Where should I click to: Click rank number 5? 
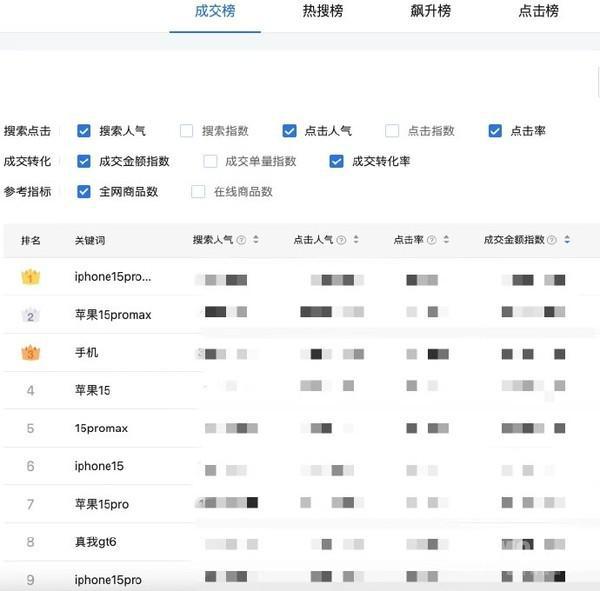tap(31, 428)
